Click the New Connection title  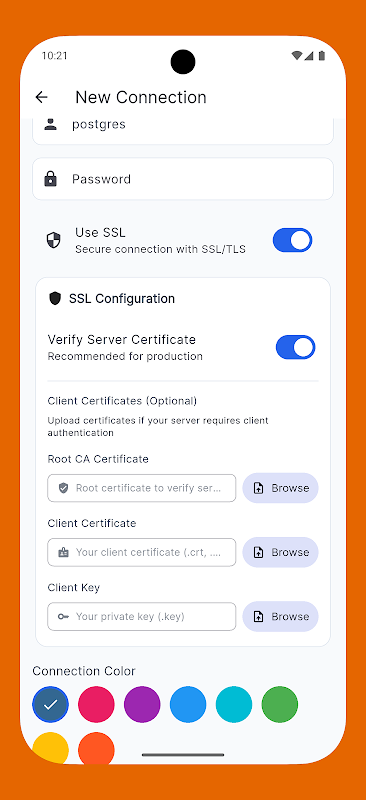141,97
